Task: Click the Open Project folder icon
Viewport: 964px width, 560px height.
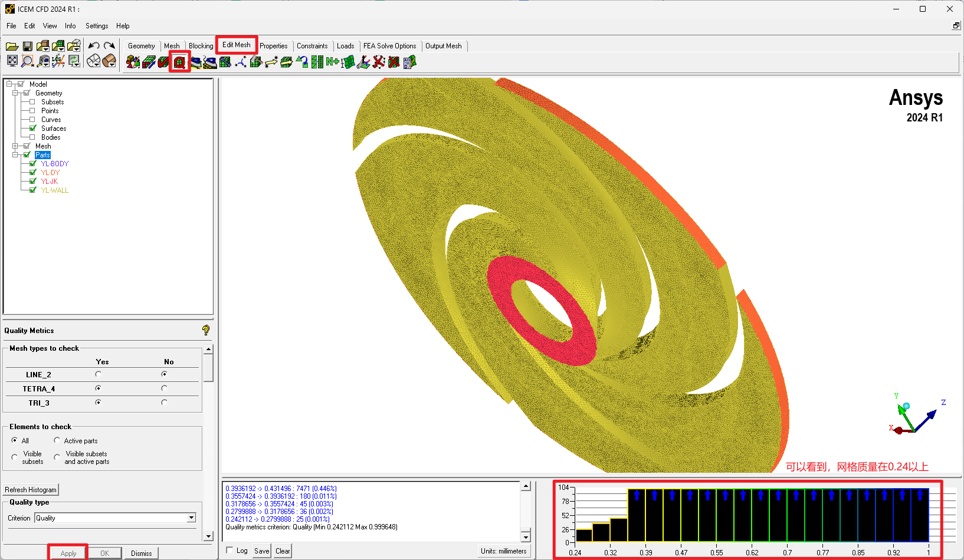Action: point(12,46)
